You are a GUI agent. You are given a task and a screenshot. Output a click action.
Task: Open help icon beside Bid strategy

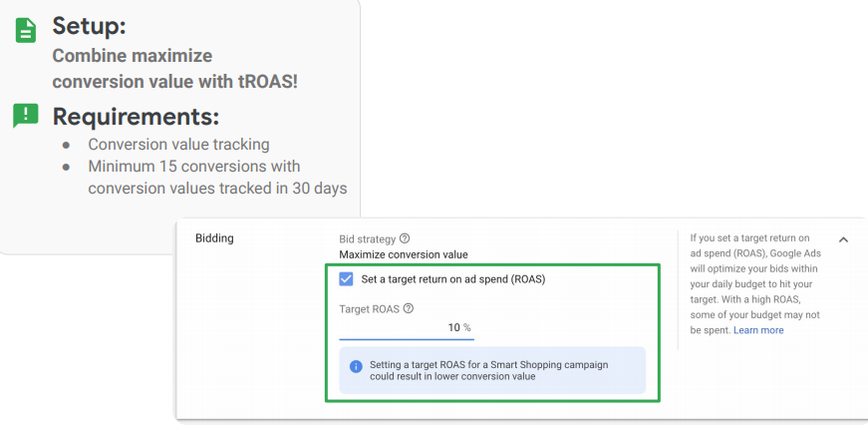(x=405, y=239)
